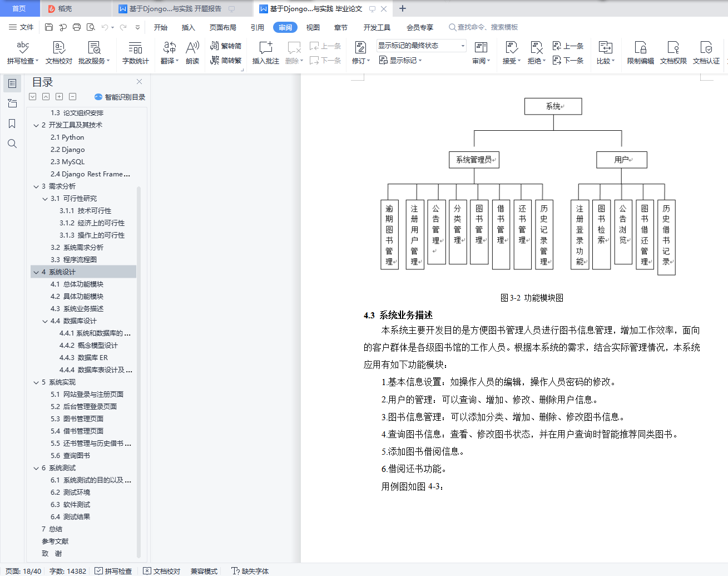728x576 pixels.
Task: Open the chapter navigation icon in left sidebar
Action: pyautogui.click(x=12, y=104)
